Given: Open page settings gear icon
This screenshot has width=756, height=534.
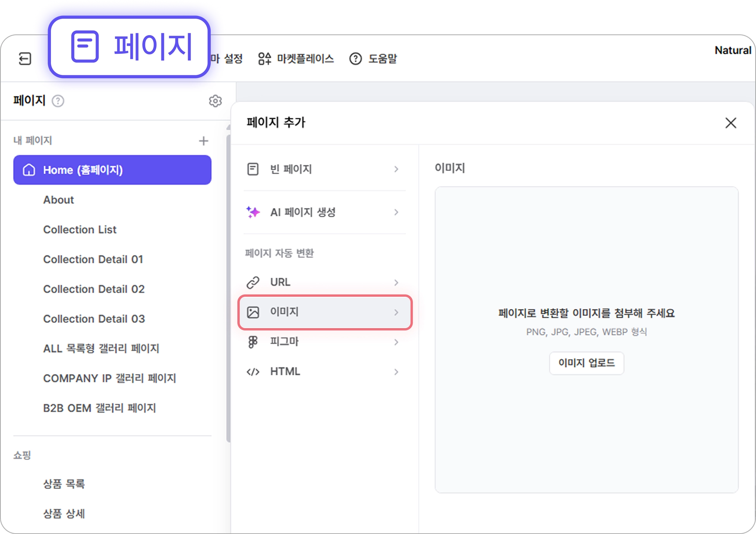Looking at the screenshot, I should pyautogui.click(x=215, y=101).
